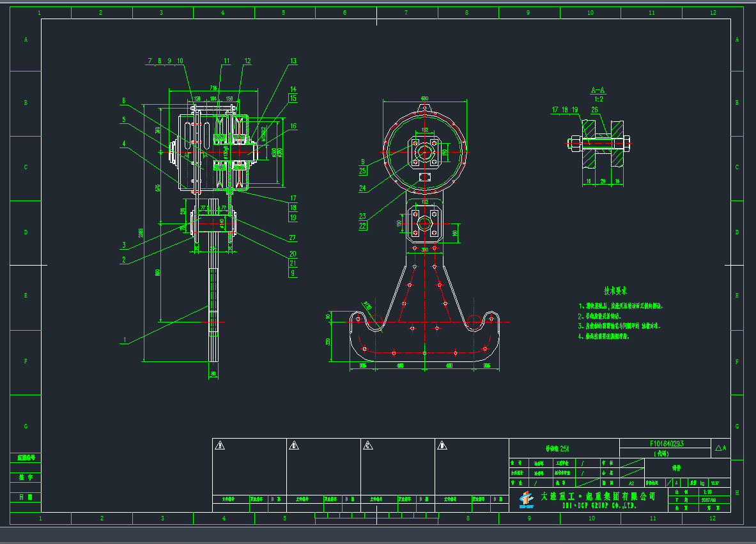
Task: Select the A2 sheet size cell
Action: click(x=631, y=483)
